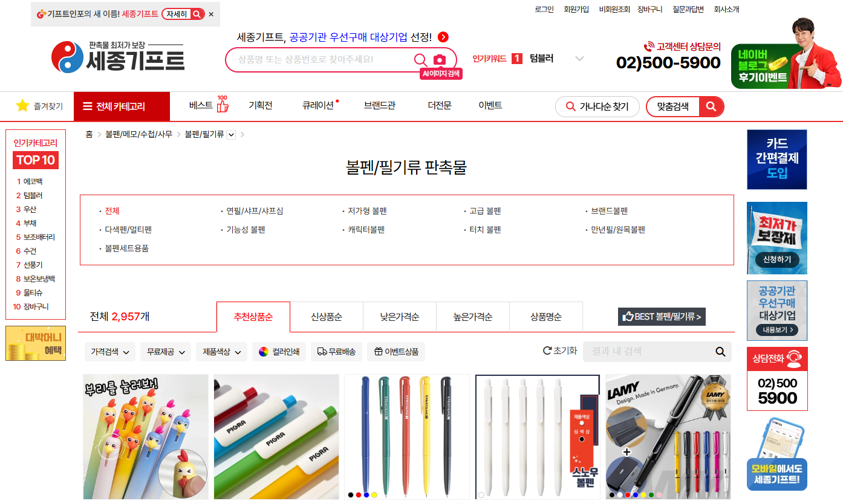The height and width of the screenshot is (504, 843).
Task: Open the 가격검색 filter dropdown
Action: [x=110, y=352]
